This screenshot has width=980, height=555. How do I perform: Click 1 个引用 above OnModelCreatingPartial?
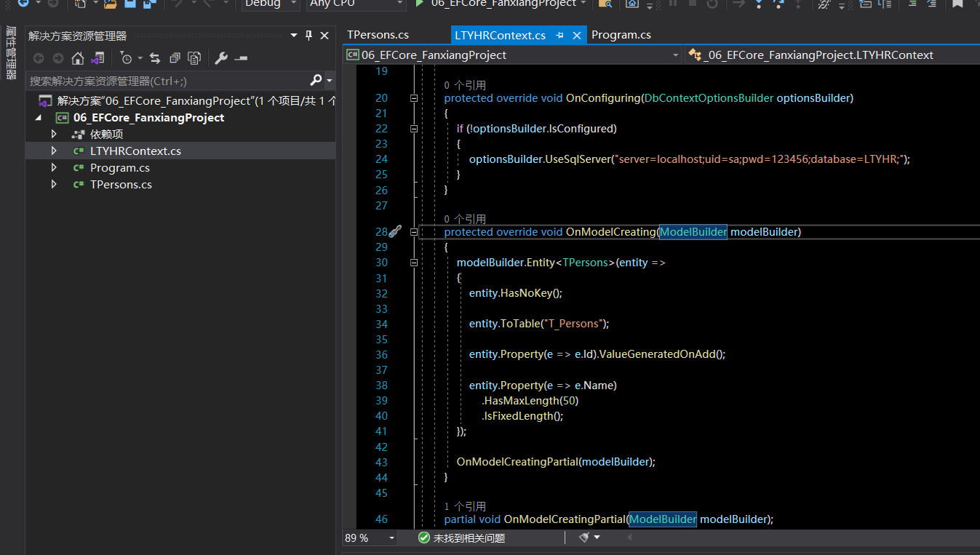[465, 506]
